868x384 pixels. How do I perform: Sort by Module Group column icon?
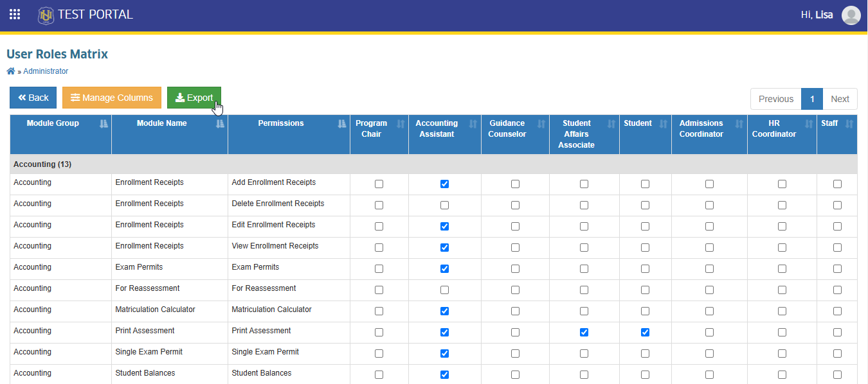tap(104, 124)
